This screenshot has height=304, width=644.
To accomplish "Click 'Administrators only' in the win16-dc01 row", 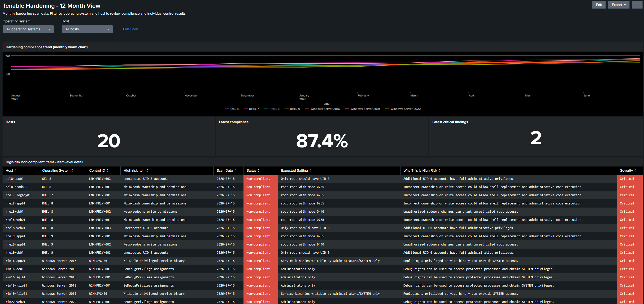I will pos(298,269).
